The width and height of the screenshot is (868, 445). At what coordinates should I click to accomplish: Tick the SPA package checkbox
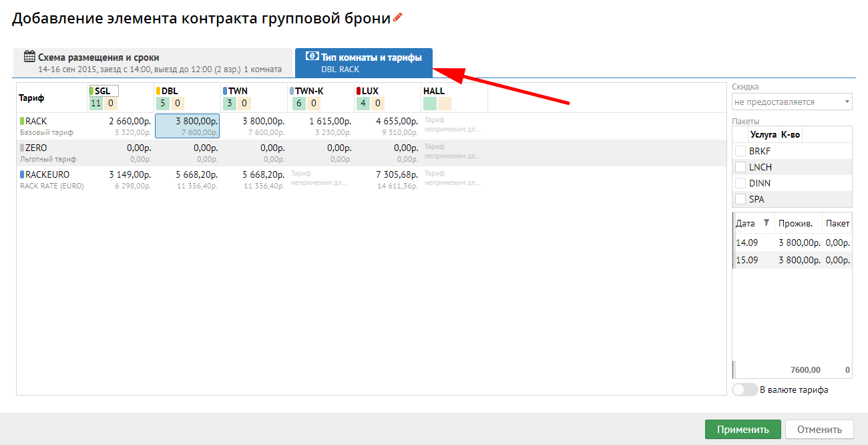[x=740, y=199]
